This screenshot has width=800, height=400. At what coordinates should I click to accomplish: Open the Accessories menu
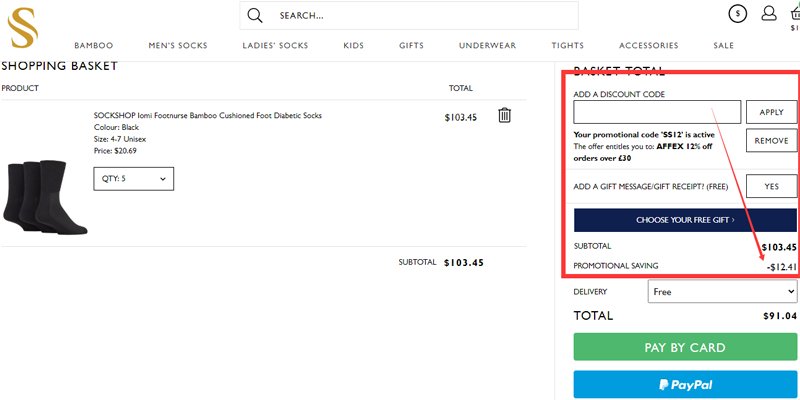pos(648,45)
